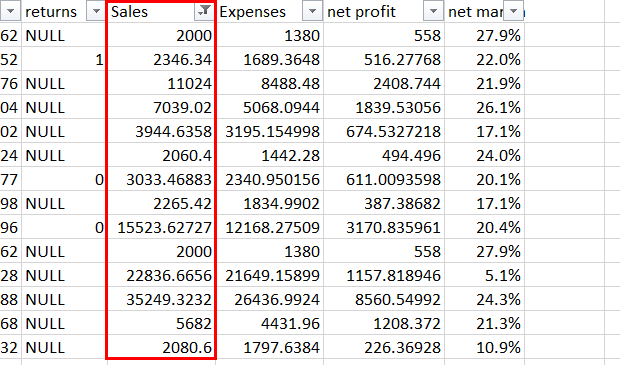Screen dimensions: 620x365
Task: Open the leftmost partial column filter arrow
Action: (10, 12)
